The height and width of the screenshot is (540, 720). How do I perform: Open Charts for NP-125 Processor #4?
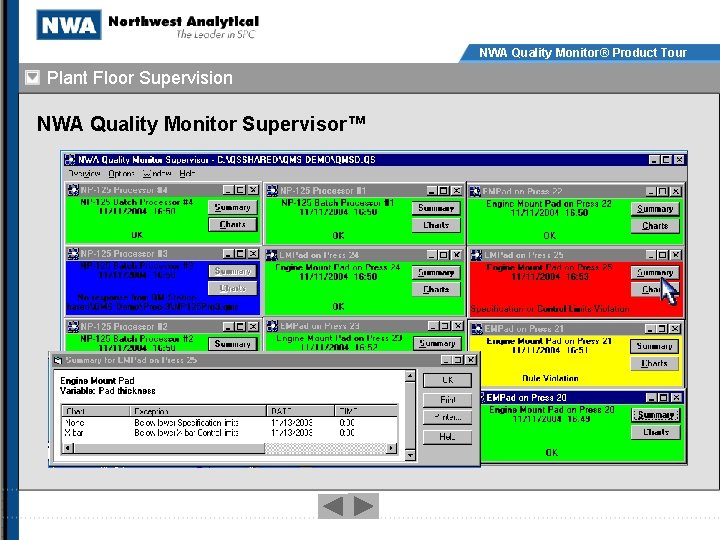(233, 225)
